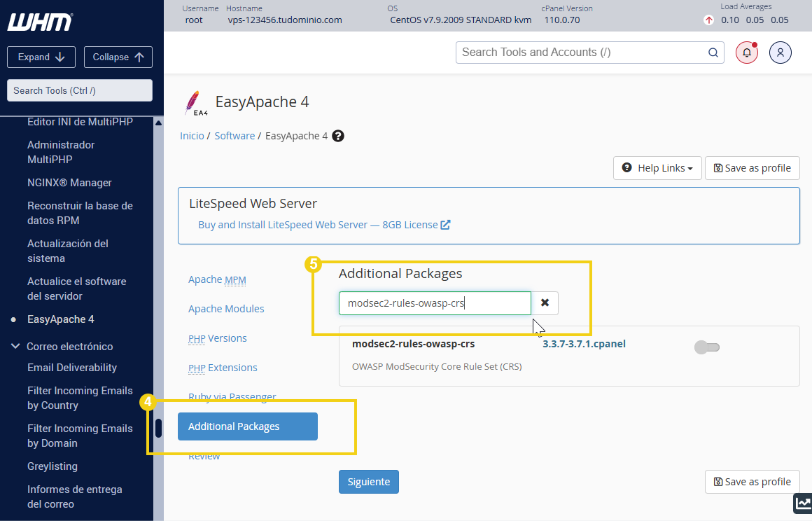Select the Additional Packages tab
The image size is (812, 521).
pyautogui.click(x=248, y=426)
